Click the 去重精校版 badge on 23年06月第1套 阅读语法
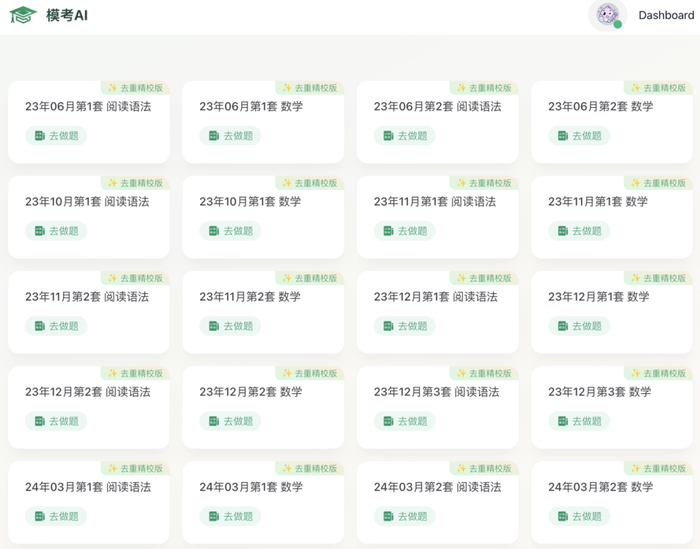The width and height of the screenshot is (700, 549). point(135,88)
